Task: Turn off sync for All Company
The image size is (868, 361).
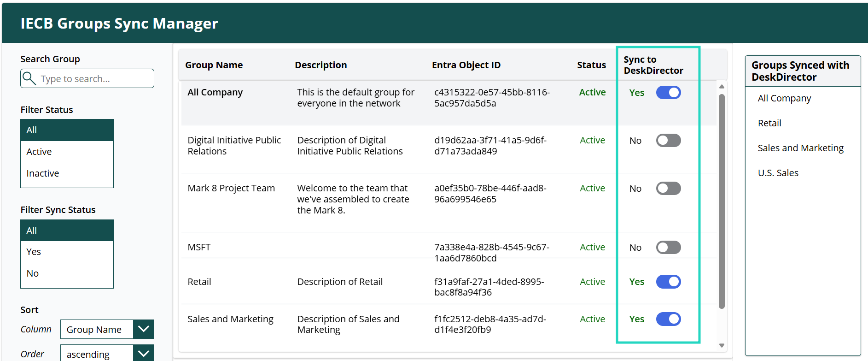Action: click(x=668, y=93)
